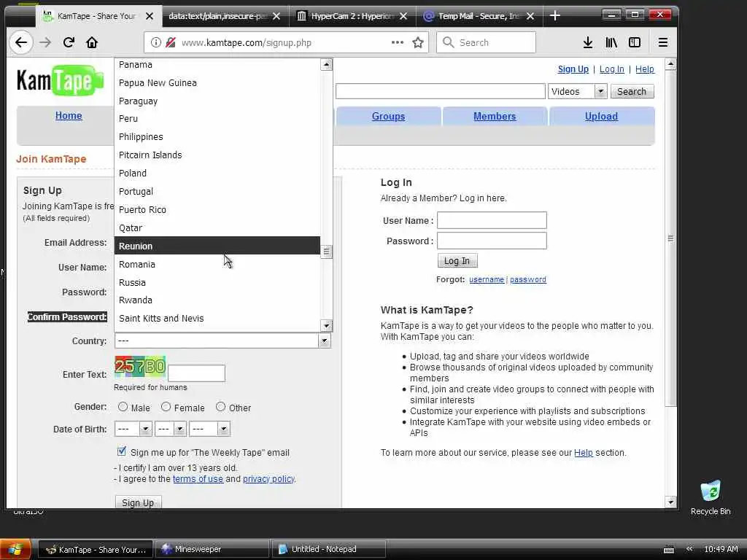Open a new tab with plus icon

coord(554,16)
